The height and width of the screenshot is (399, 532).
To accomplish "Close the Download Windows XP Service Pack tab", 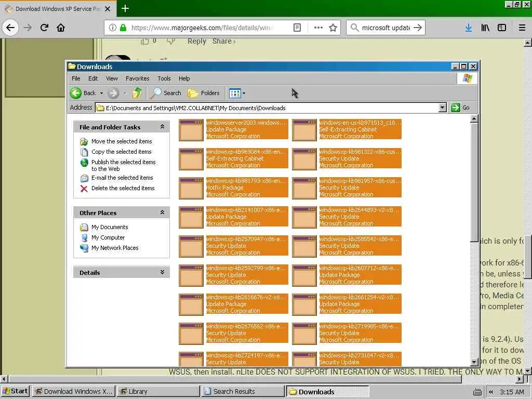I will coord(107,9).
